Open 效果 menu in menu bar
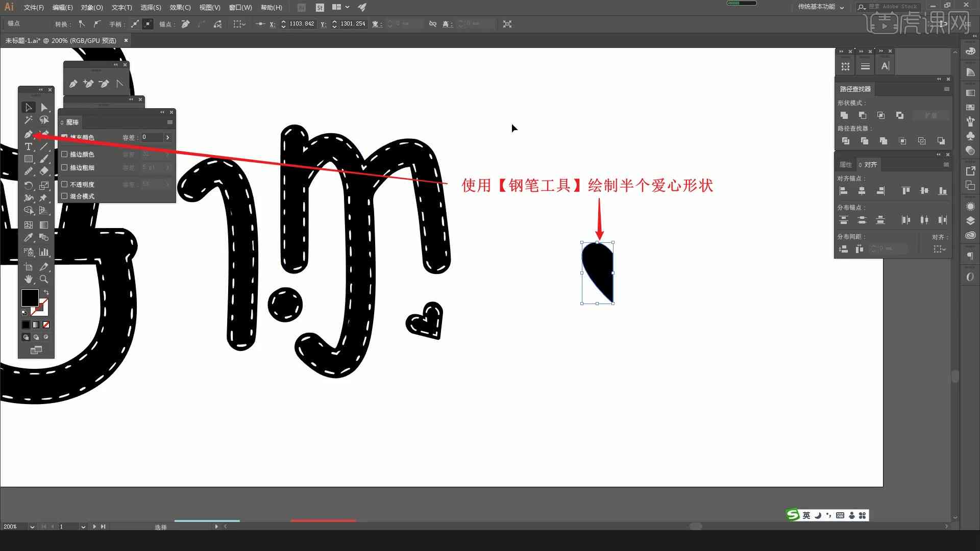Viewport: 980px width, 551px height. 176,7
